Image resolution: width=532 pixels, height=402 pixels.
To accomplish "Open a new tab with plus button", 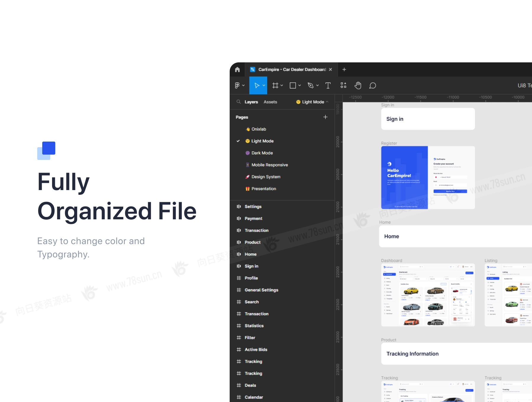I will coord(344,69).
